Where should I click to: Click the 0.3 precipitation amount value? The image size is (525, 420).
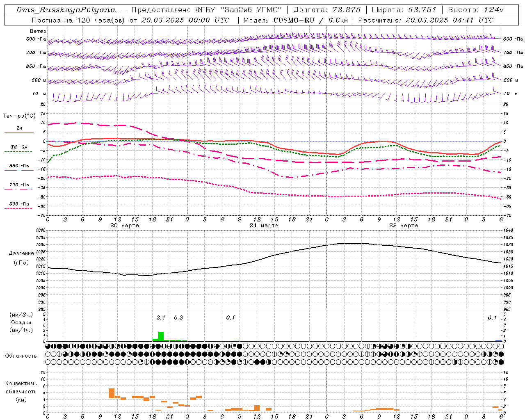[x=178, y=317]
